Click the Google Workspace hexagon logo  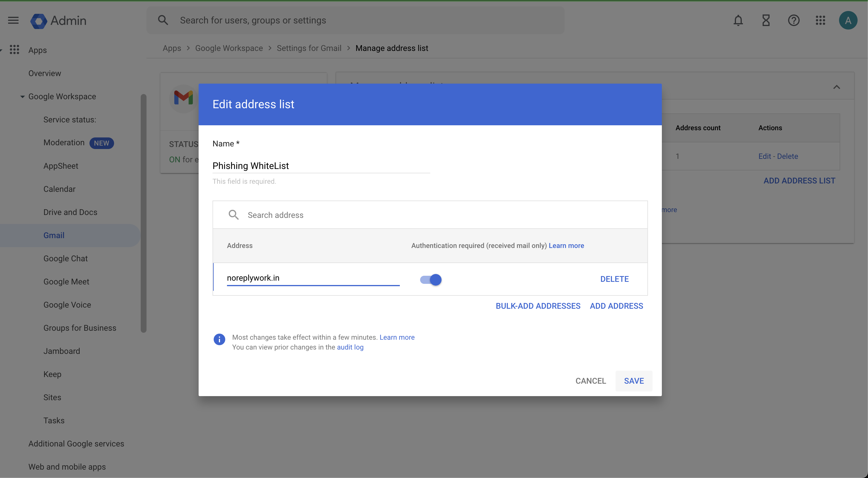click(x=38, y=20)
